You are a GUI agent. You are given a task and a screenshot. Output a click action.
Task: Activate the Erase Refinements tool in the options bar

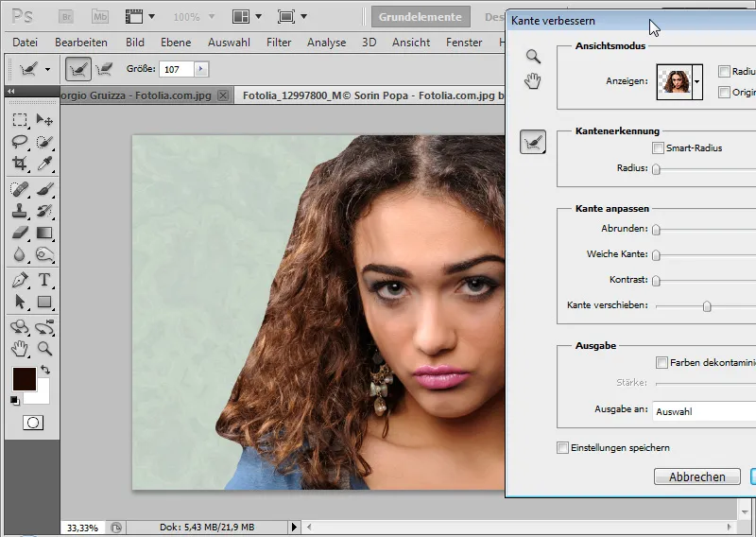click(104, 69)
